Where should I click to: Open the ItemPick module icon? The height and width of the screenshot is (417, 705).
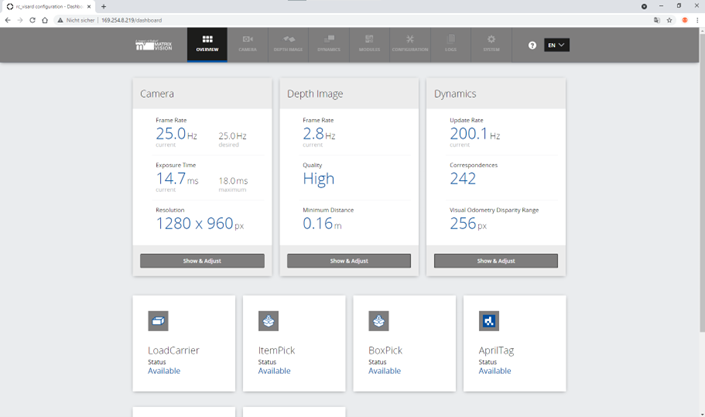tap(268, 321)
